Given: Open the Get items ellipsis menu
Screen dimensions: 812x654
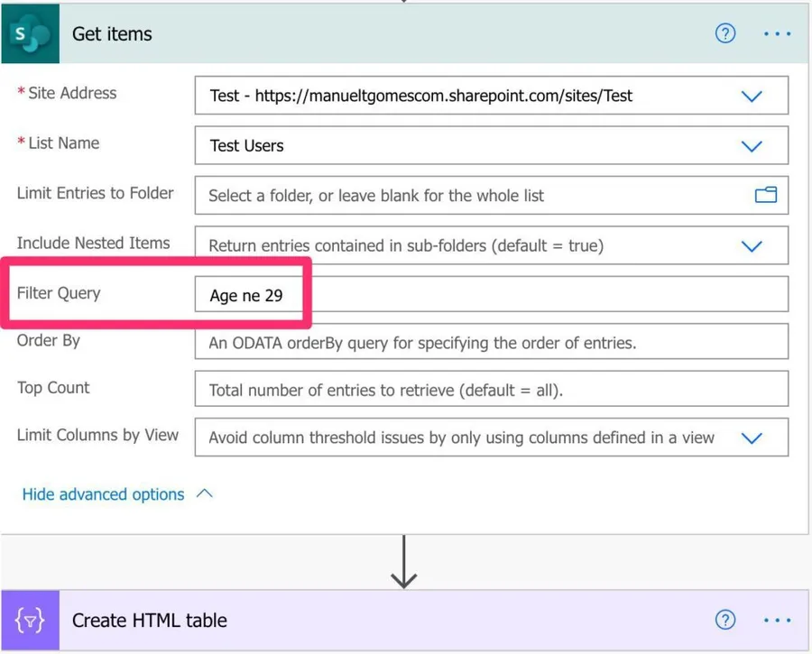Looking at the screenshot, I should [777, 34].
